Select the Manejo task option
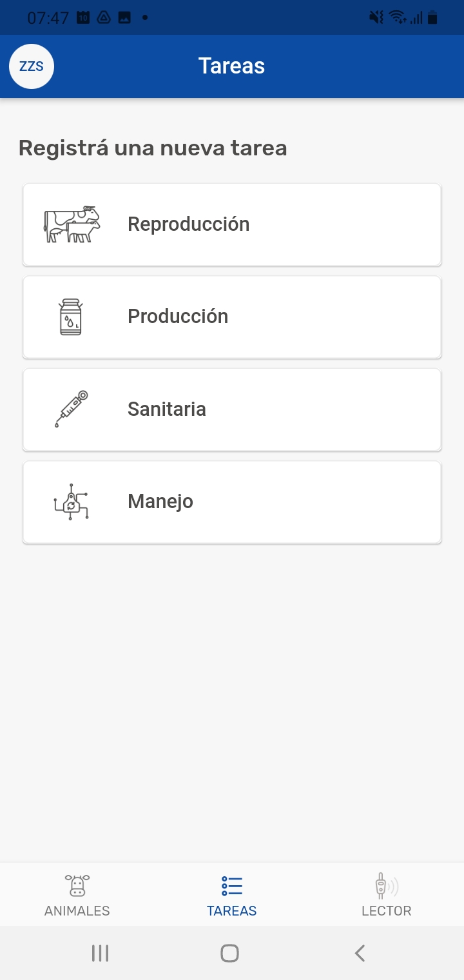Viewport: 464px width, 980px height. click(x=232, y=502)
